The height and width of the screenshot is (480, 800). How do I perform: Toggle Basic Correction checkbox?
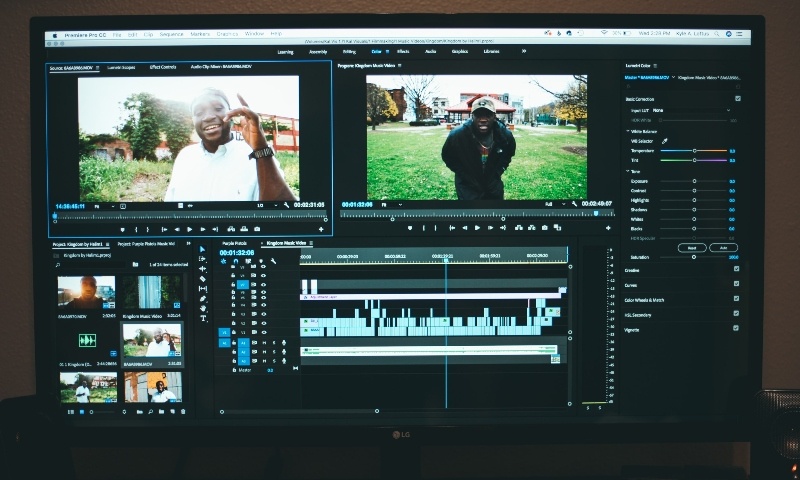738,98
